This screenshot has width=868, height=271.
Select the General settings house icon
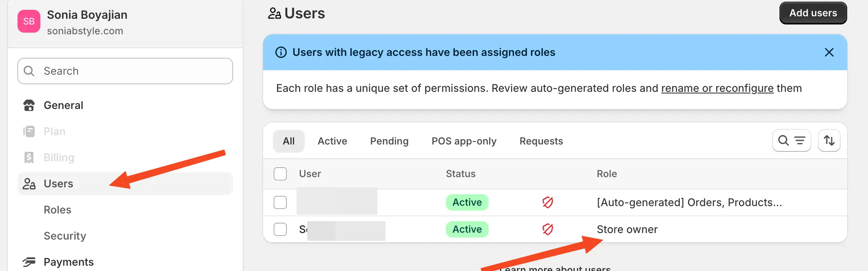(29, 105)
